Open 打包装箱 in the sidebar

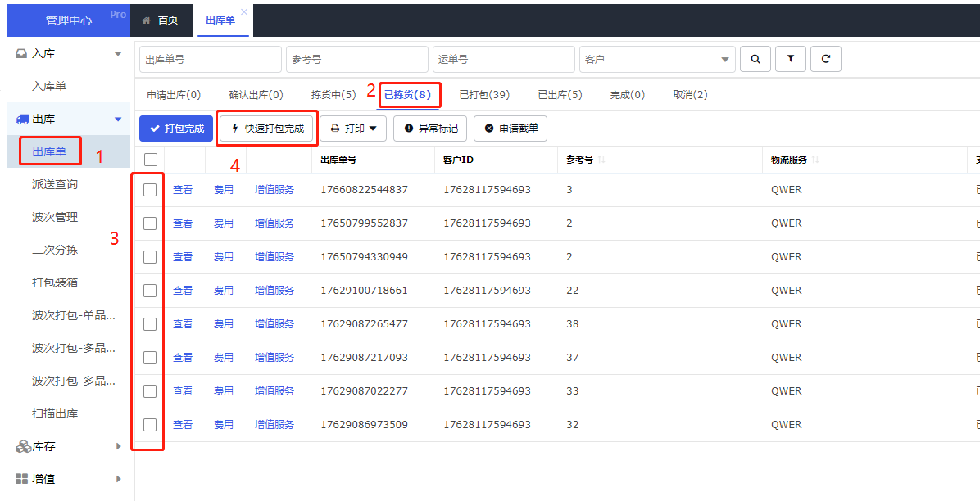[55, 283]
